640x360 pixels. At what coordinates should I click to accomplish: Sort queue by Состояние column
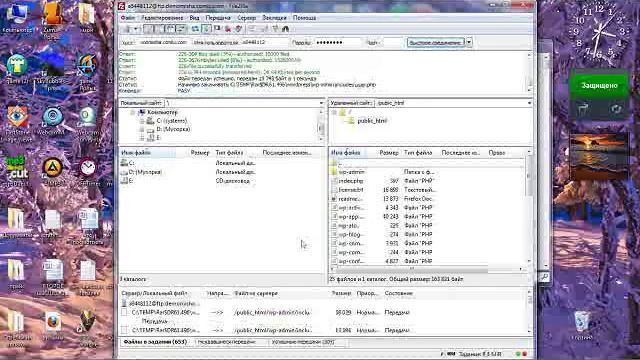click(x=398, y=293)
